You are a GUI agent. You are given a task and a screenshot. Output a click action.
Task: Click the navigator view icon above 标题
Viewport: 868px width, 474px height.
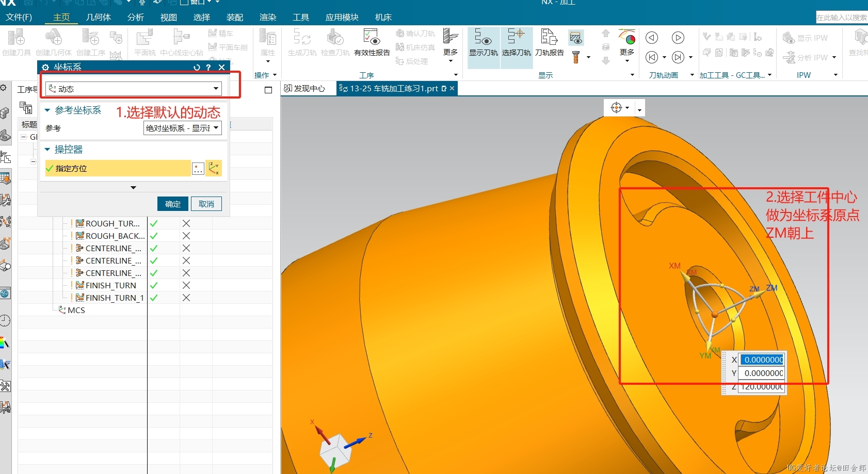click(26, 107)
